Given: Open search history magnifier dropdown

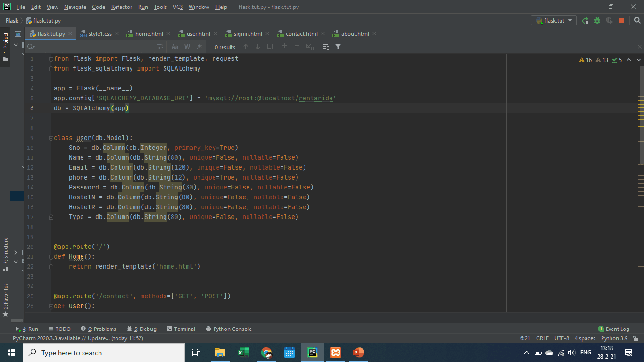Looking at the screenshot, I should tap(31, 47).
